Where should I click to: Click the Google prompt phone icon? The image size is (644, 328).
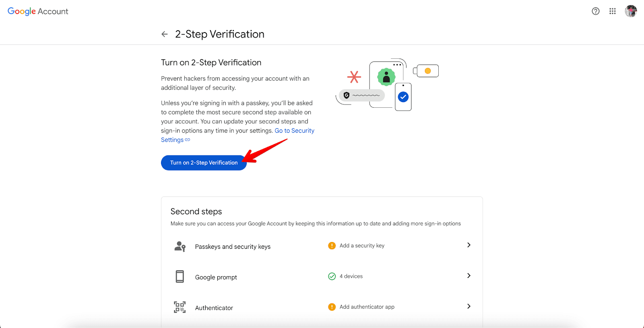(x=180, y=277)
